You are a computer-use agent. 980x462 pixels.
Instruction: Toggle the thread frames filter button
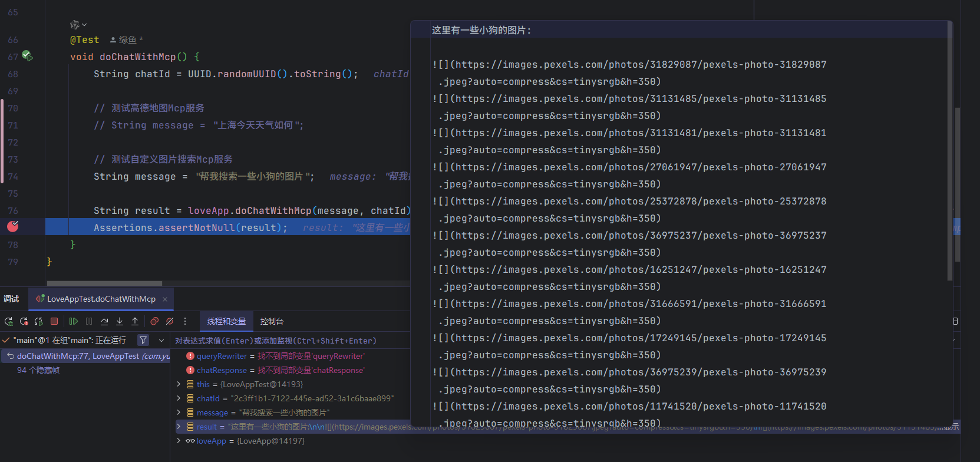click(x=143, y=340)
